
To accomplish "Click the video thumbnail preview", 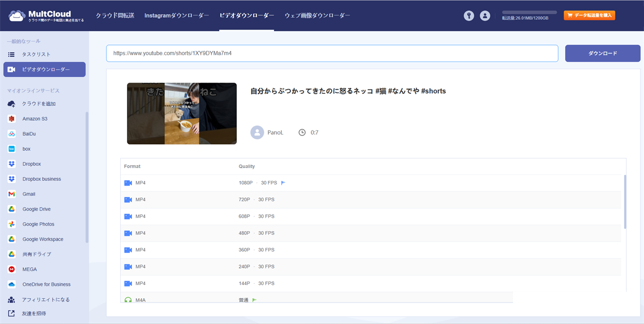I will [x=181, y=113].
